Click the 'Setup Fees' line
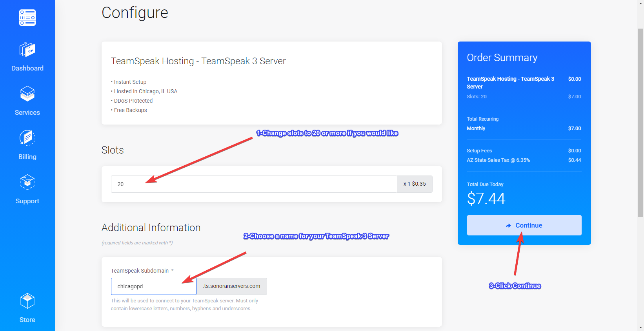 [479, 151]
